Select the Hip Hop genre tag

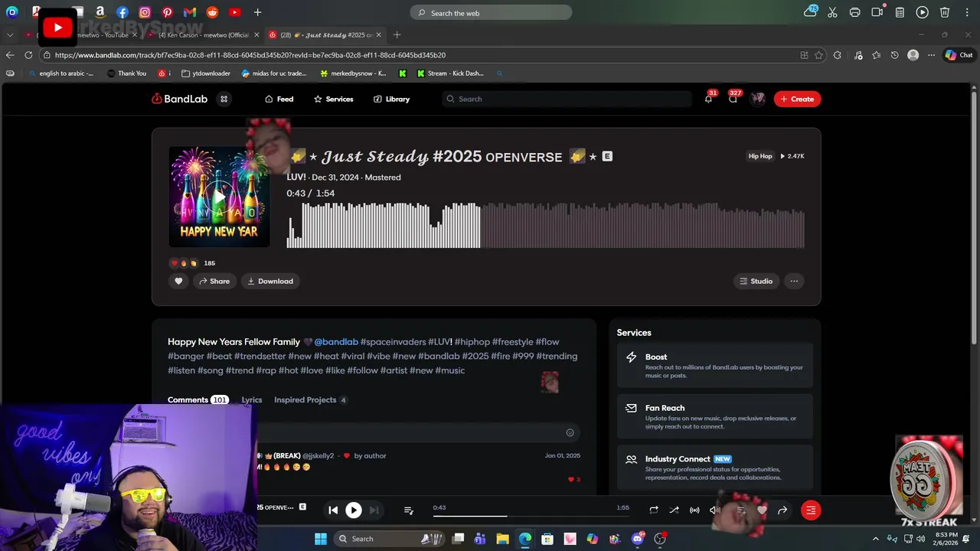(x=760, y=156)
